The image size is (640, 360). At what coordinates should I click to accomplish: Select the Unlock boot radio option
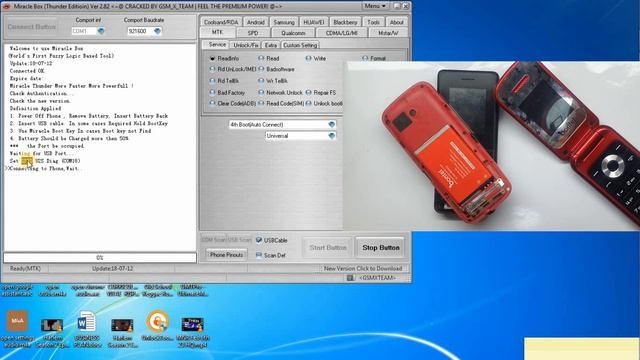(309, 104)
